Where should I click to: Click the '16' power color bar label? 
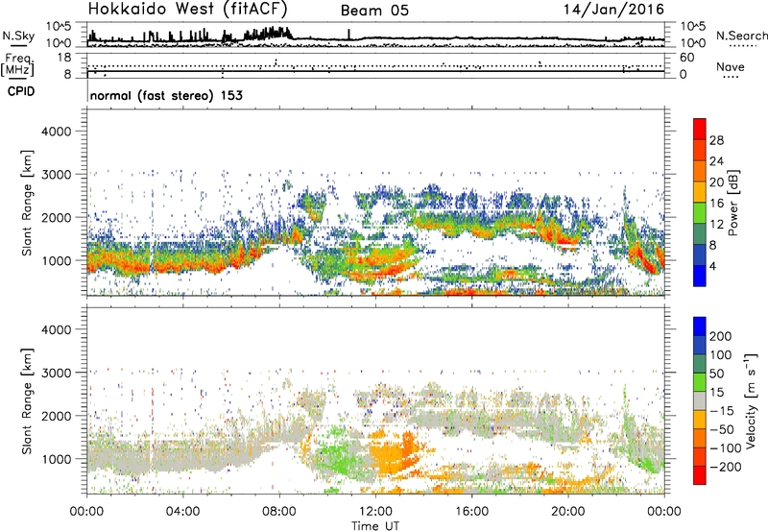(716, 204)
